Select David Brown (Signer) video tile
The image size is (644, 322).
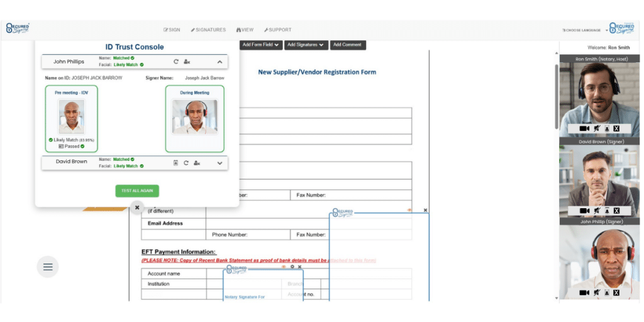599,177
